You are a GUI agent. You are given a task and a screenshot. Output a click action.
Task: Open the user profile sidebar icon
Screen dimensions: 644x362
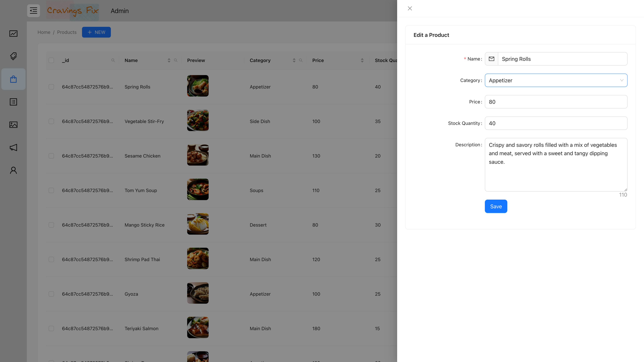coord(13,170)
